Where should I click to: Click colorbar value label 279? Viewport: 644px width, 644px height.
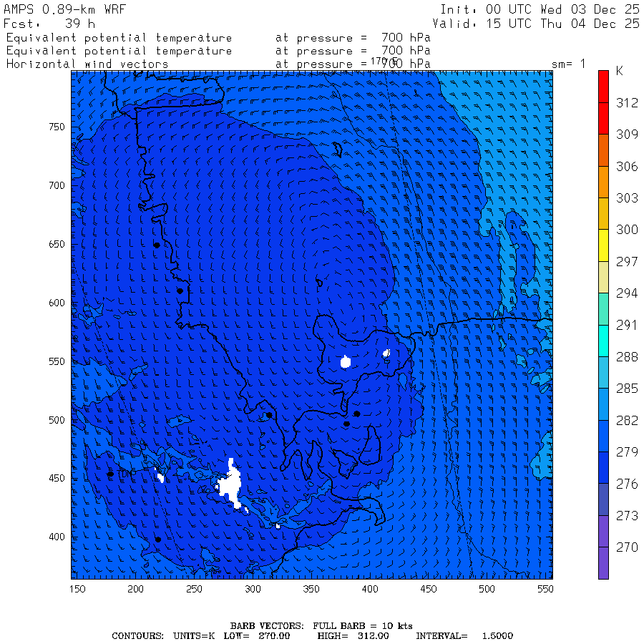[627, 452]
